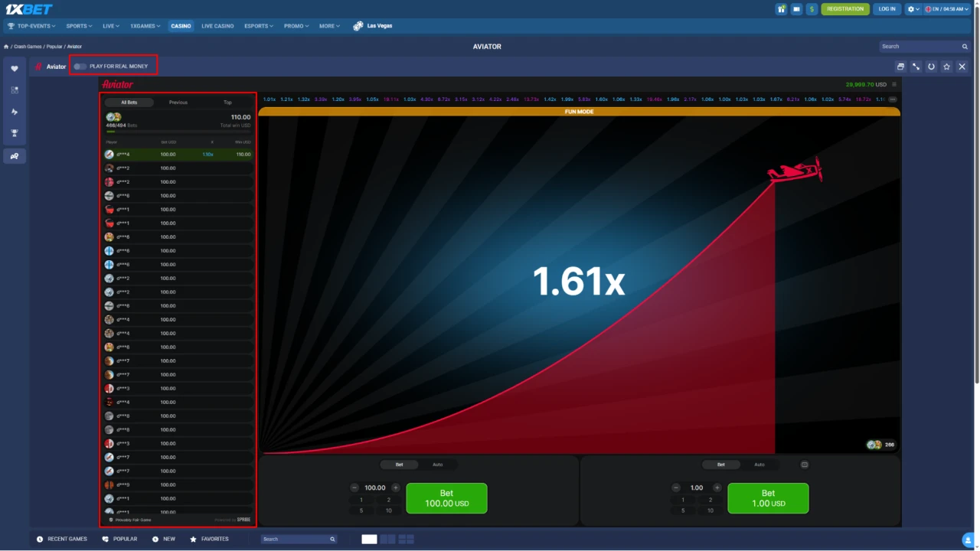Open game in separate window icon

[x=900, y=67]
